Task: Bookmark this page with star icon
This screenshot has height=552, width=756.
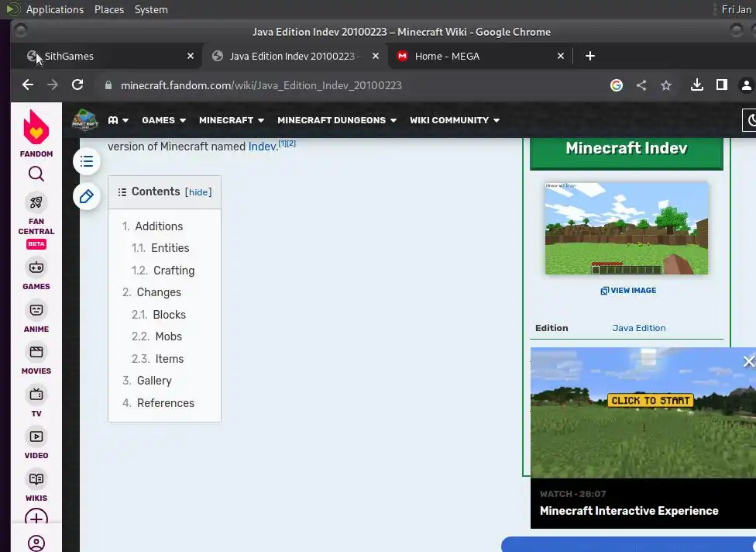Action: 666,85
